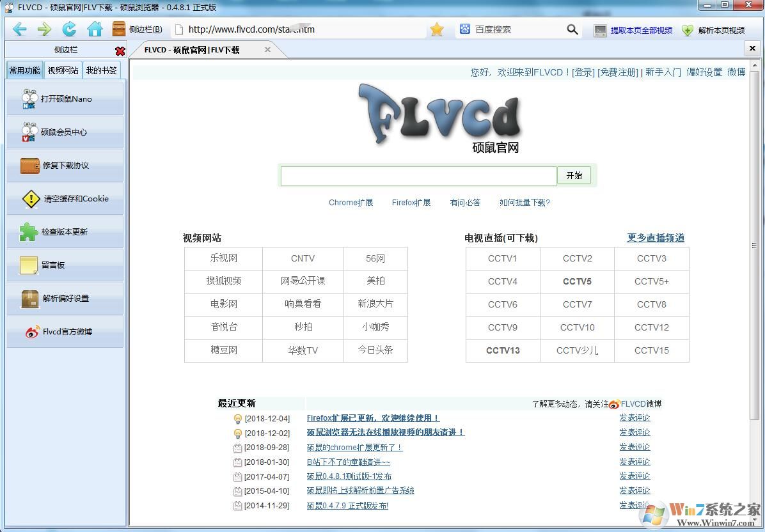Click 清空缓存和Cookie warning item

[65, 199]
